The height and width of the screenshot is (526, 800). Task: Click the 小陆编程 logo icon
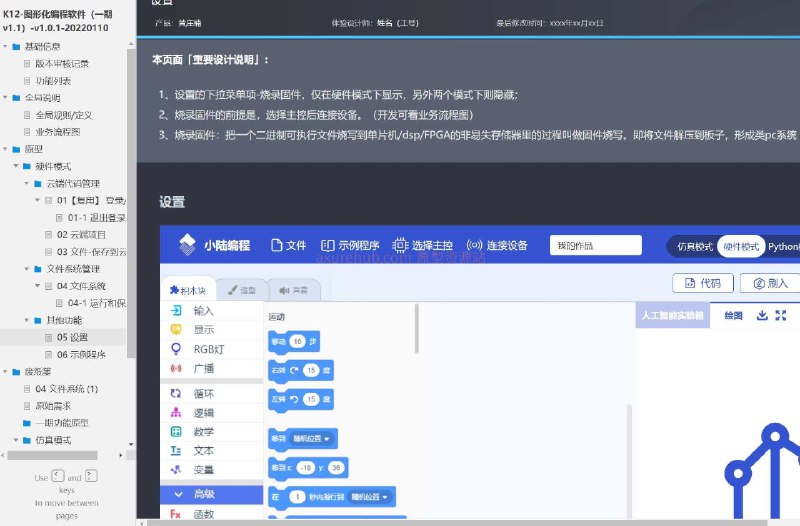(x=187, y=245)
